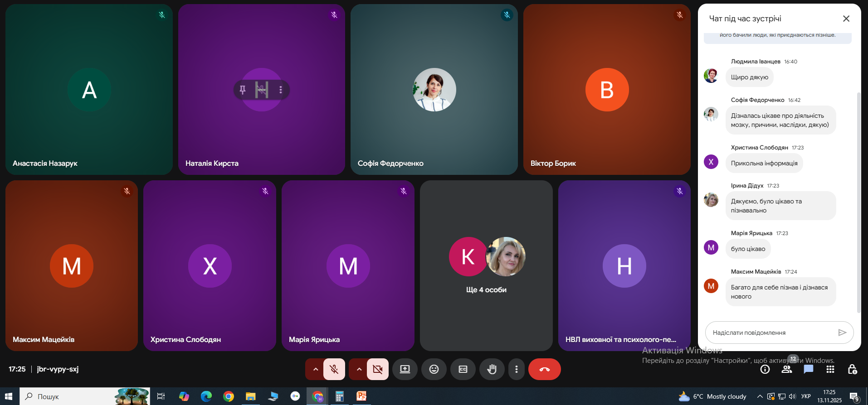Toggle closed captions button

463,369
